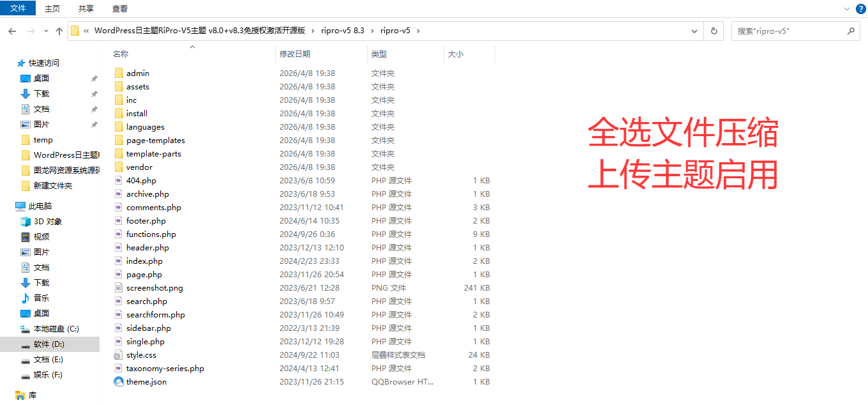Refresh the current folder view
Screen dimensions: 868x405
(714, 31)
